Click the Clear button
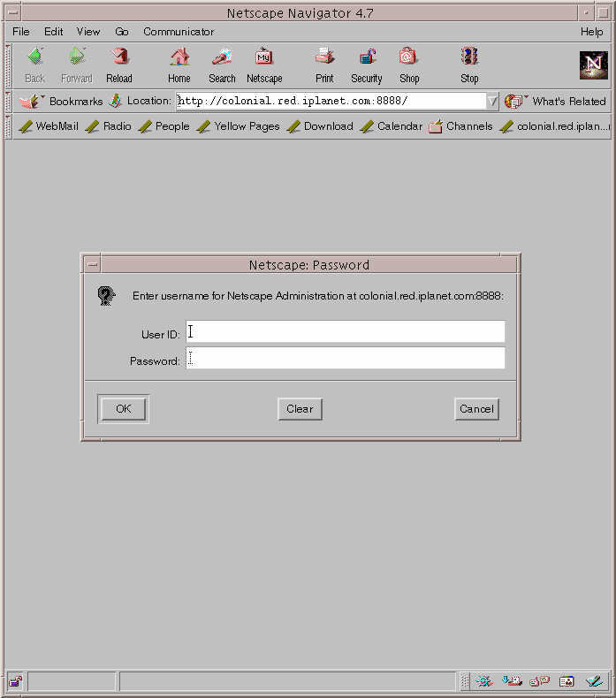 [x=300, y=409]
